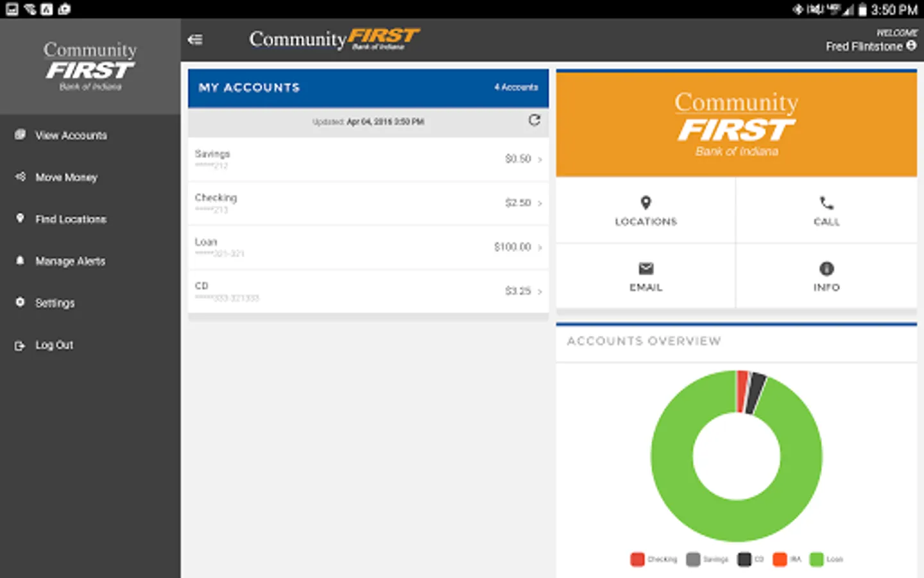Tap the Locations map pin icon in the bank card
The height and width of the screenshot is (578, 924).
(646, 203)
